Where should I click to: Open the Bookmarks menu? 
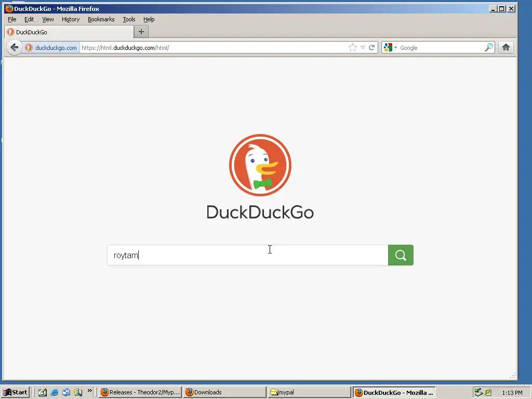click(x=101, y=19)
